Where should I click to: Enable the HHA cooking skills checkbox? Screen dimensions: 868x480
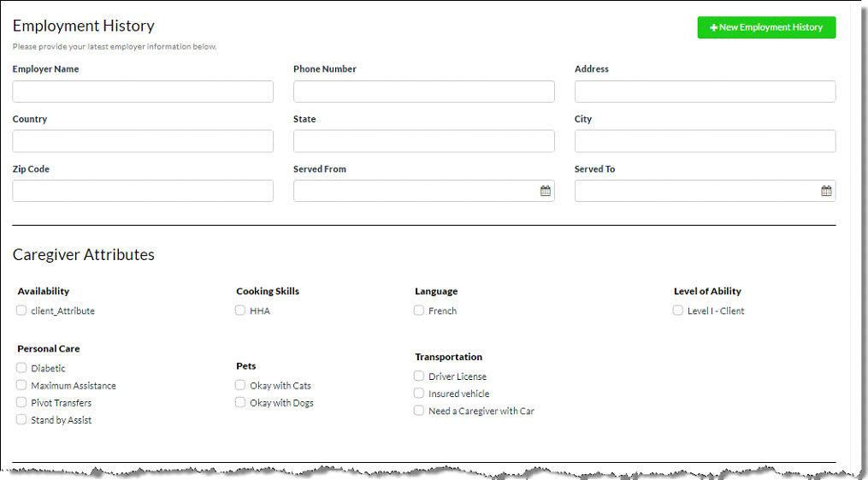[x=240, y=311]
